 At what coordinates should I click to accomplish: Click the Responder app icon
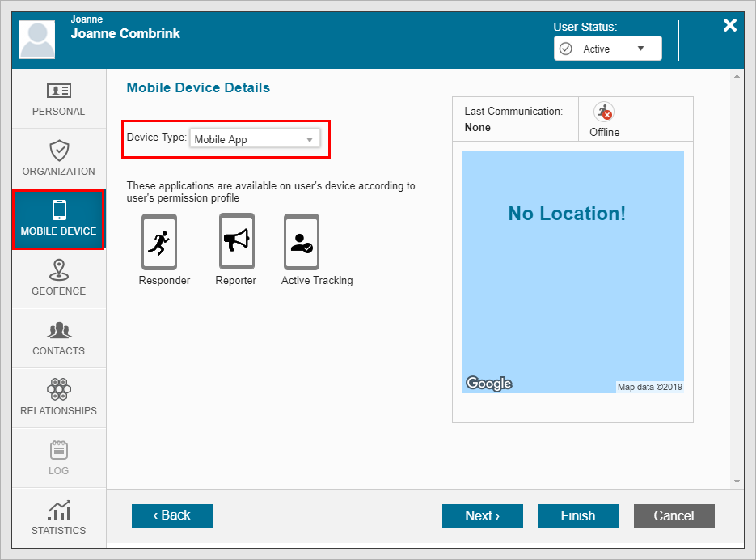[x=159, y=241]
